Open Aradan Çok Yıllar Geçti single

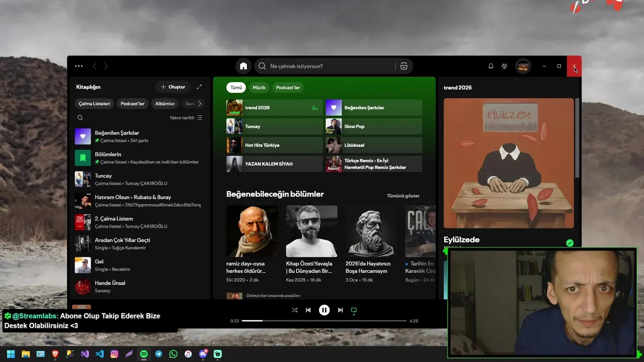coord(139,244)
